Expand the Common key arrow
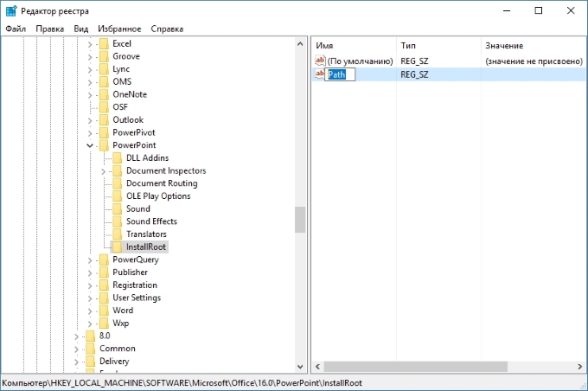Viewport: 588px width, 391px height. click(x=76, y=349)
